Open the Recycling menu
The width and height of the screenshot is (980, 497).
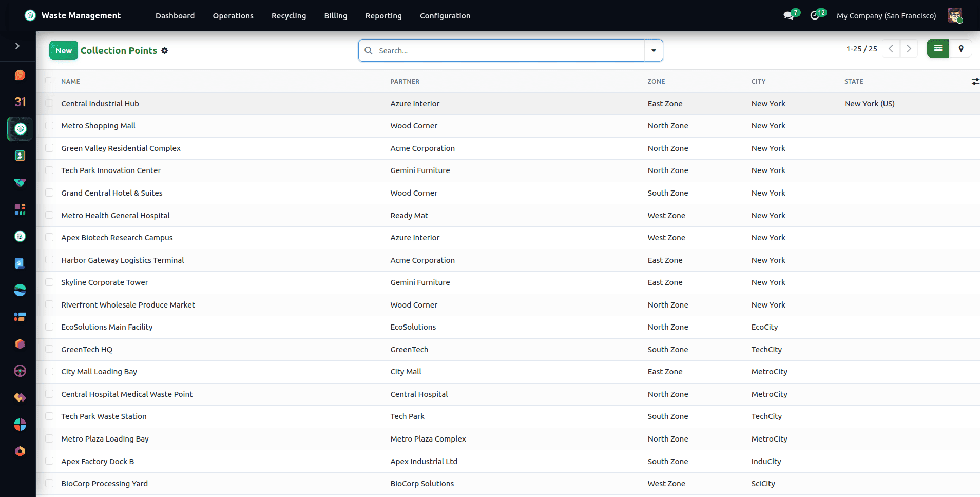[289, 16]
